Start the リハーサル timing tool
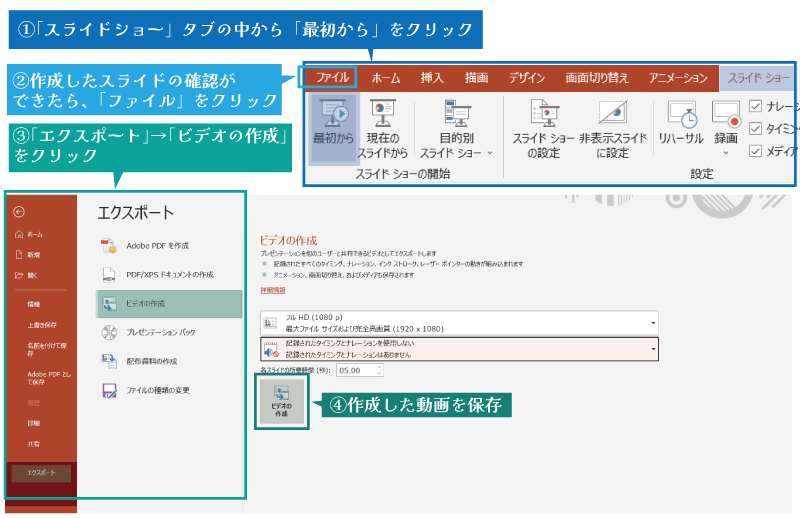The height and width of the screenshot is (518, 800). [x=681, y=122]
